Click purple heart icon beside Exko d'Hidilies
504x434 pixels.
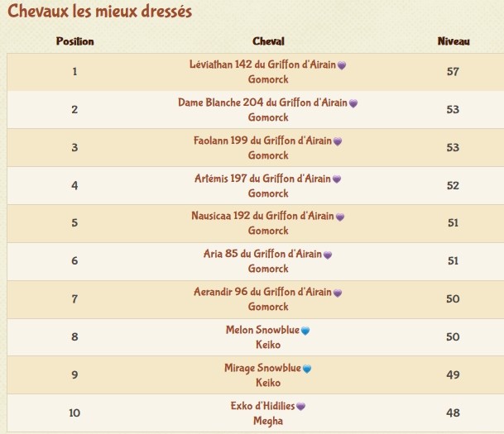coord(300,407)
